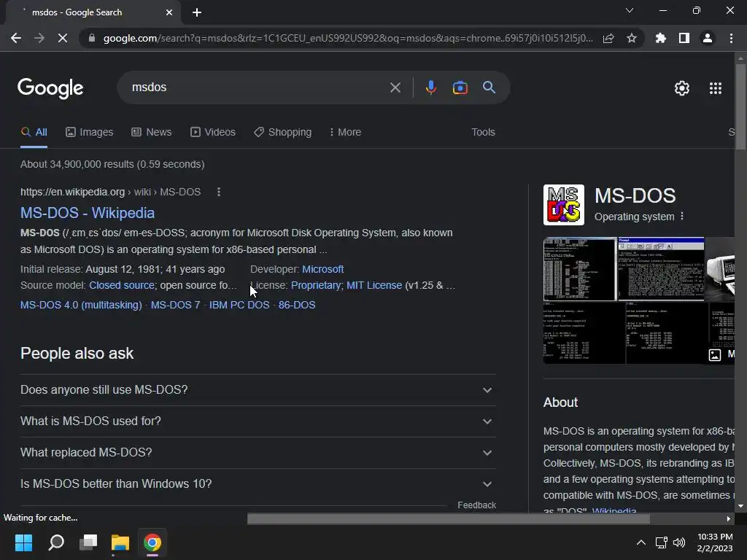Open the IBM PC DOS sublink
747x560 pixels.
click(239, 305)
